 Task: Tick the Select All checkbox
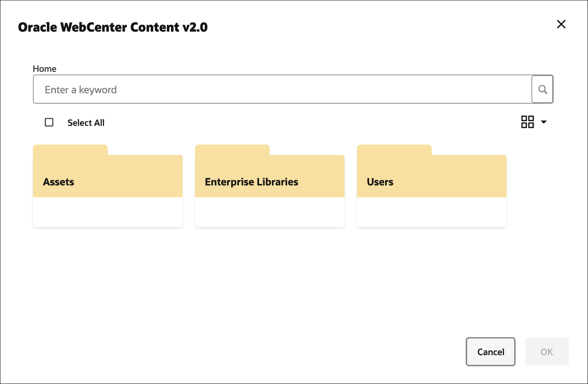click(x=49, y=123)
